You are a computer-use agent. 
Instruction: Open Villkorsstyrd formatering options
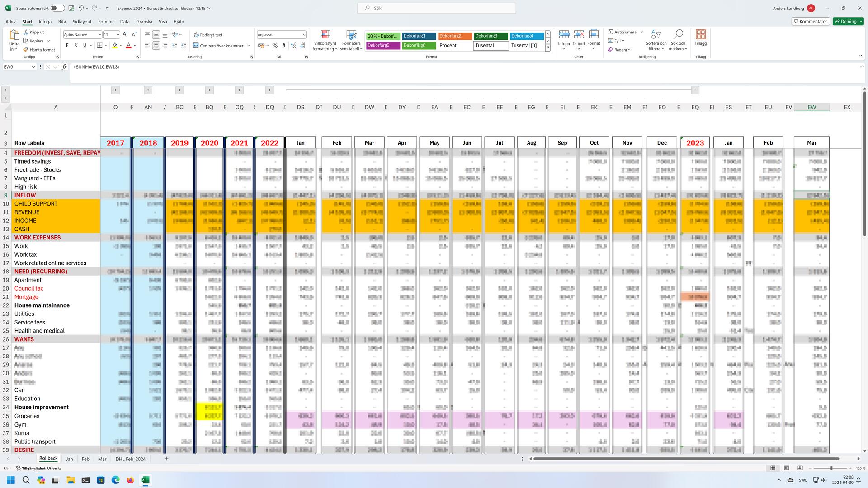325,40
